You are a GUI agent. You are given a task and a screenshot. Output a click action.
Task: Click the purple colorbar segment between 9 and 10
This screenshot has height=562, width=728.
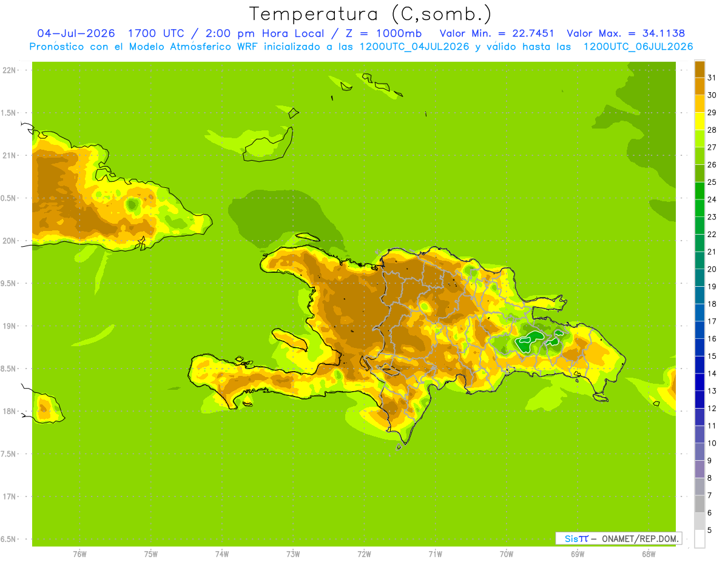699,452
